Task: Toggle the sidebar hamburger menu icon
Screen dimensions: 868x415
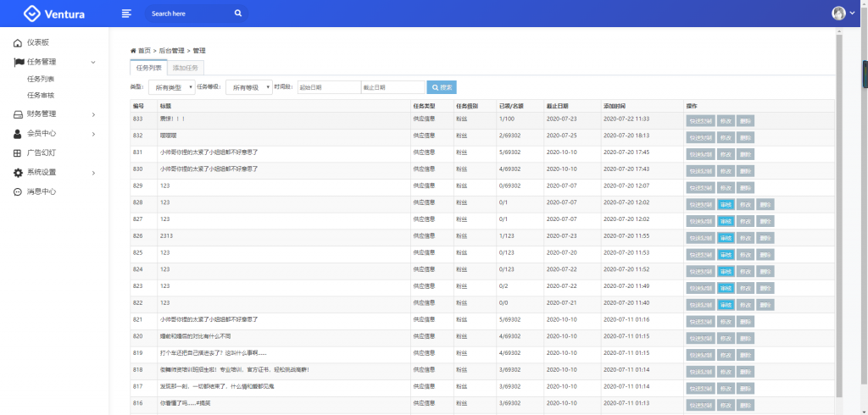Action: (x=126, y=14)
